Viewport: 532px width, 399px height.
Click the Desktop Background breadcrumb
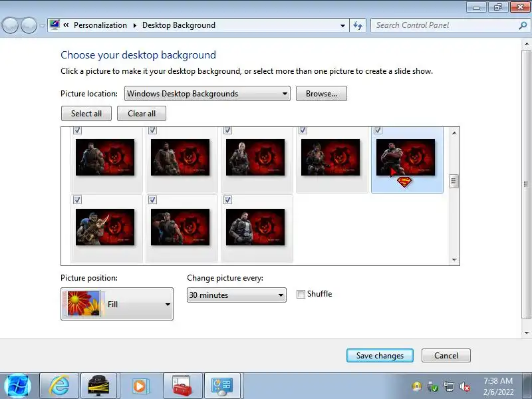(179, 25)
